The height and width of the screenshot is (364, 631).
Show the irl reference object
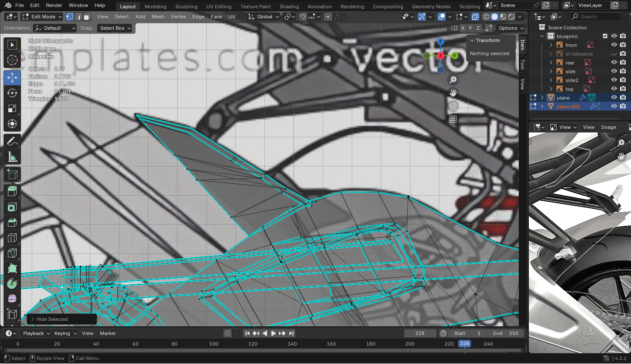point(614,54)
